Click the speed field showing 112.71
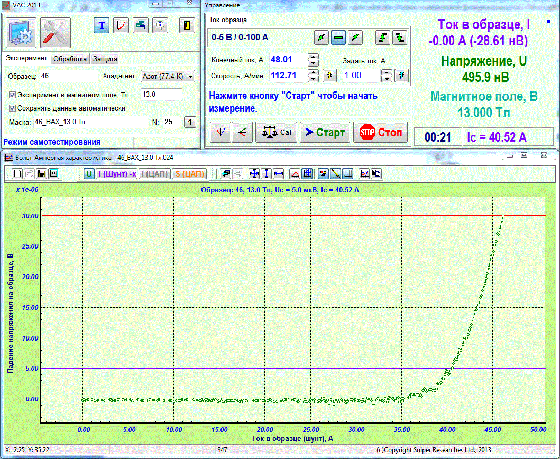 click(x=288, y=75)
